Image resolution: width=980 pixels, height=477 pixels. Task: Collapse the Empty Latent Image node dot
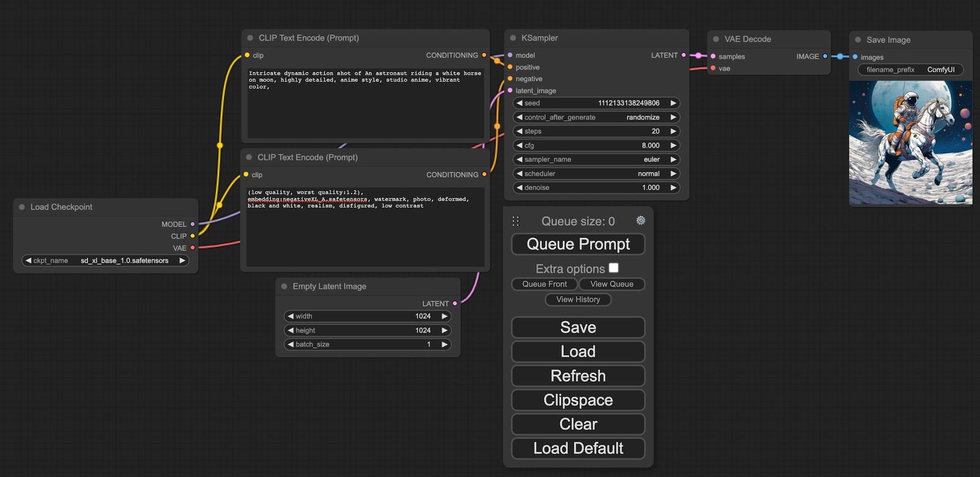click(284, 286)
